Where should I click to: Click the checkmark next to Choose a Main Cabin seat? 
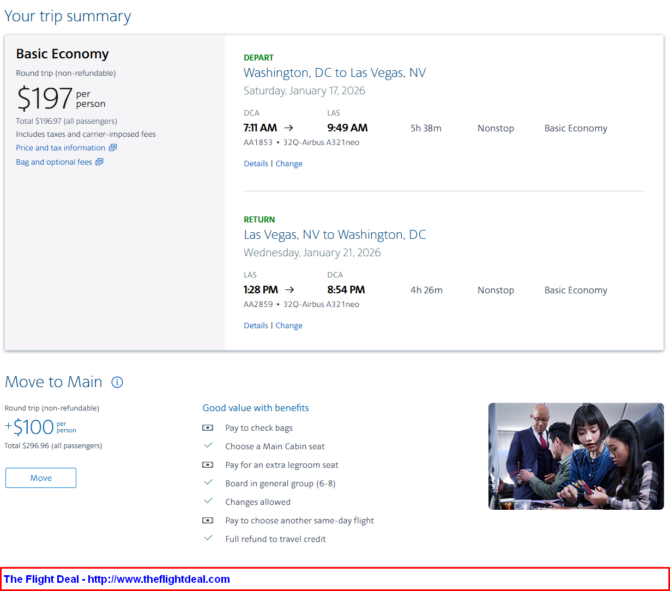pyautogui.click(x=208, y=446)
